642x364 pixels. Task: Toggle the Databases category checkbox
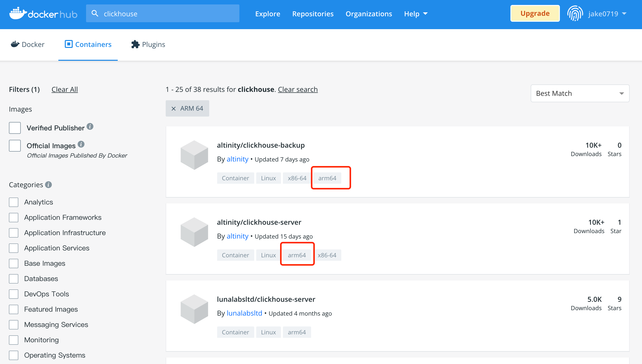[14, 279]
